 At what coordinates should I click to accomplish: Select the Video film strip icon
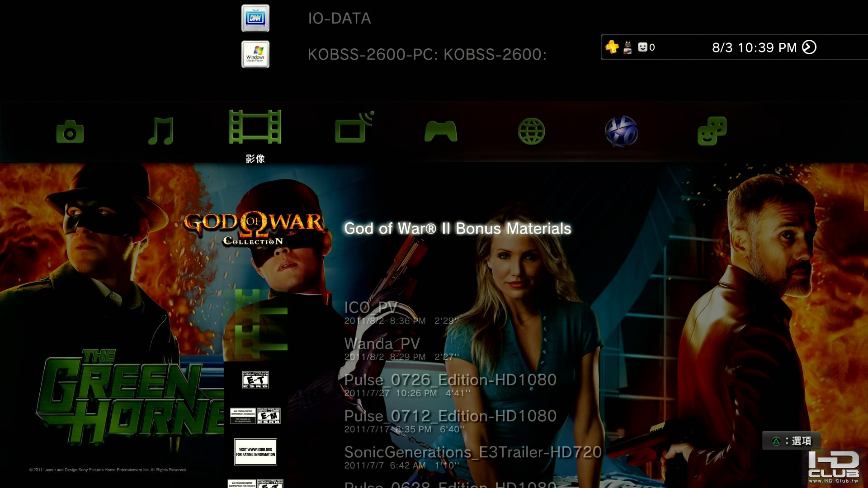[x=255, y=127]
